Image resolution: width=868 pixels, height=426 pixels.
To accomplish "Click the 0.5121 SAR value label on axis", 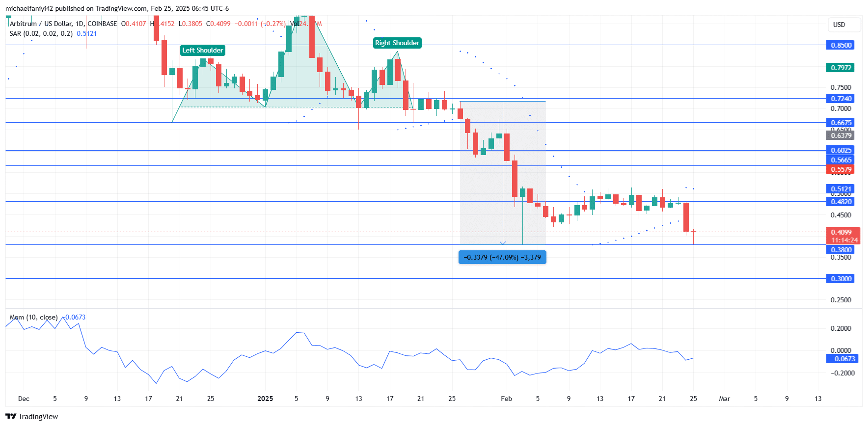I will (x=841, y=189).
